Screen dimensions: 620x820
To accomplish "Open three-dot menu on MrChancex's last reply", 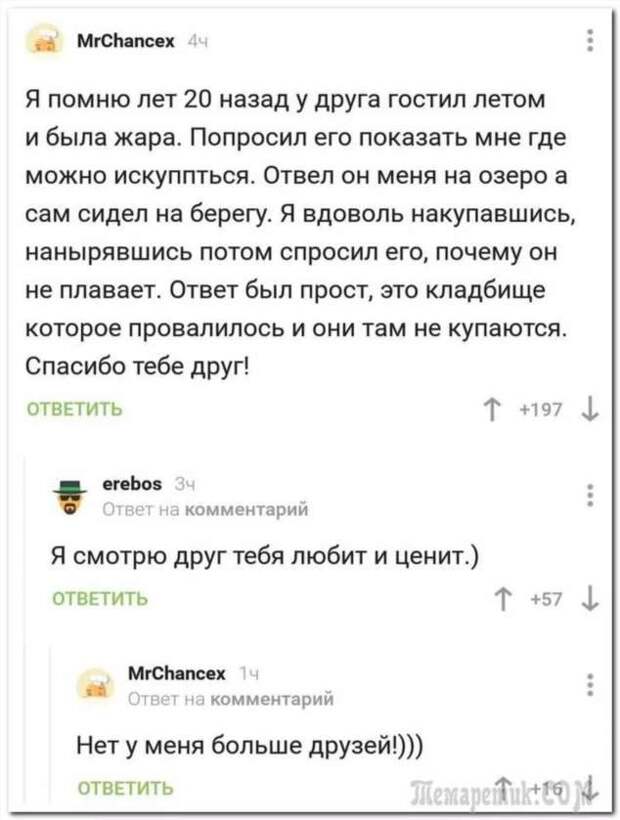I will [590, 685].
